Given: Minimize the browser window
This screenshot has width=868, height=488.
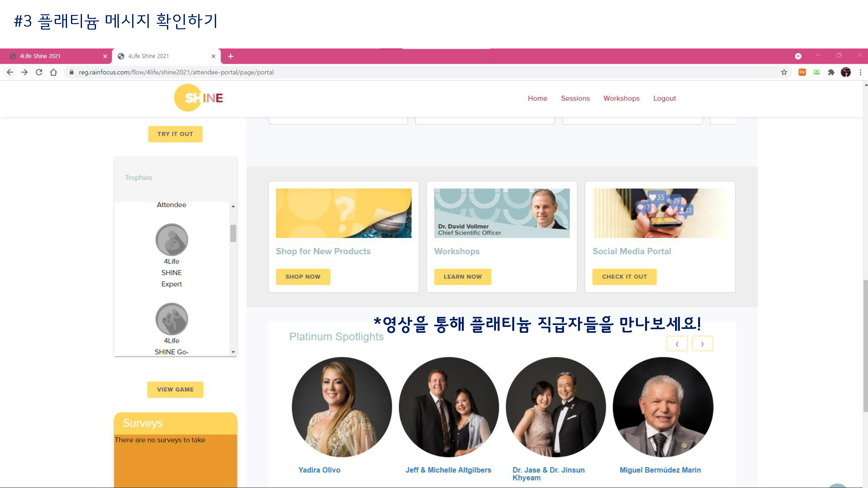Looking at the screenshot, I should (x=818, y=55).
